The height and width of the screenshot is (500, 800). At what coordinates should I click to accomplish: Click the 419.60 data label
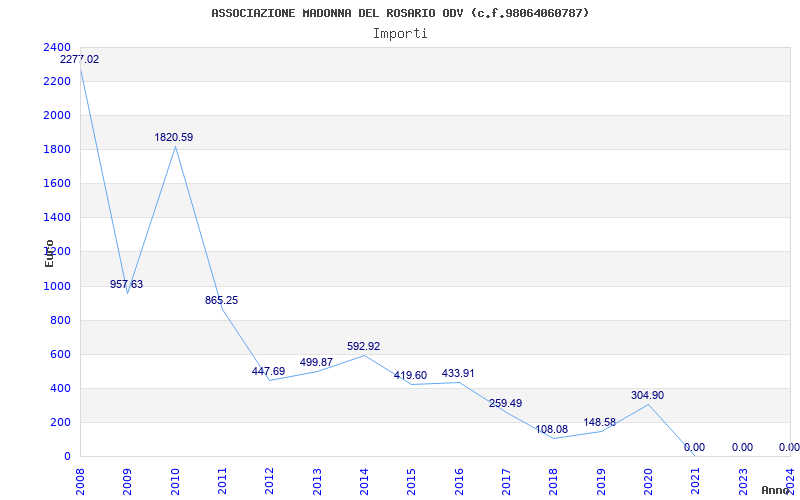(410, 376)
